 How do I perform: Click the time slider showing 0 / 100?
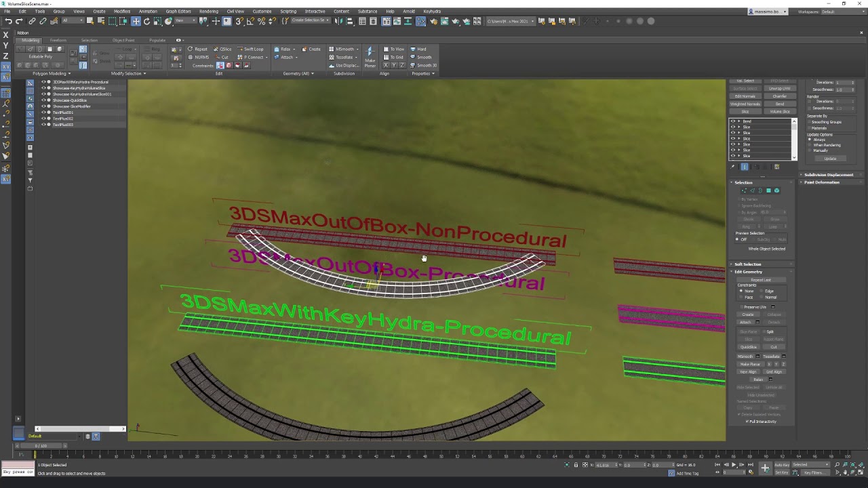pyautogui.click(x=41, y=445)
